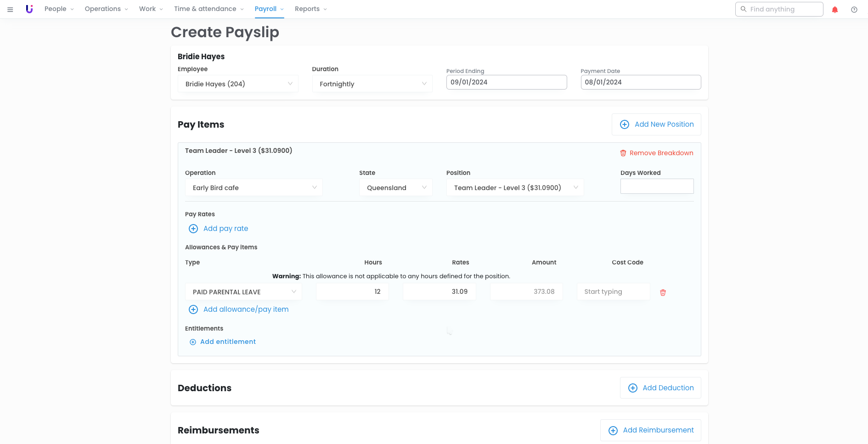Delete the Paid Parental Leave row
The width and height of the screenshot is (868, 444).
click(663, 292)
